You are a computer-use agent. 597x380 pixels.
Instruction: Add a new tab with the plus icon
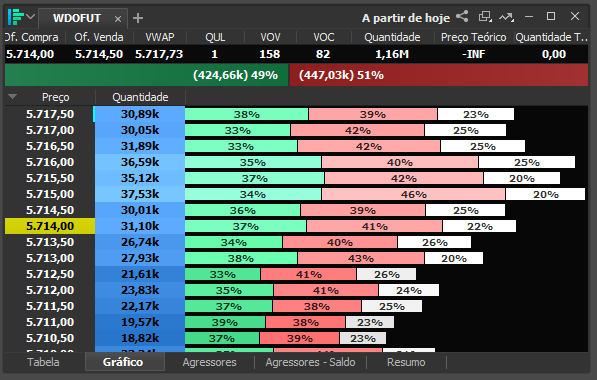point(138,18)
